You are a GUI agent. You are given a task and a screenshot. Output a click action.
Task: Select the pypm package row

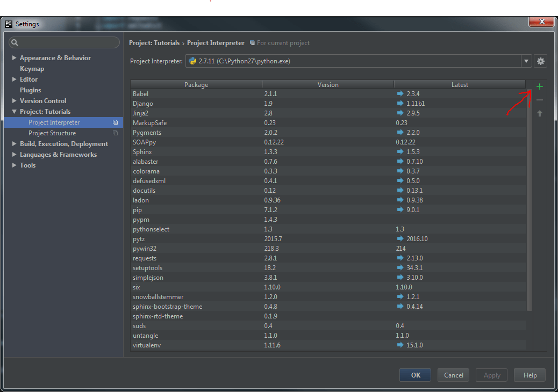[328, 219]
